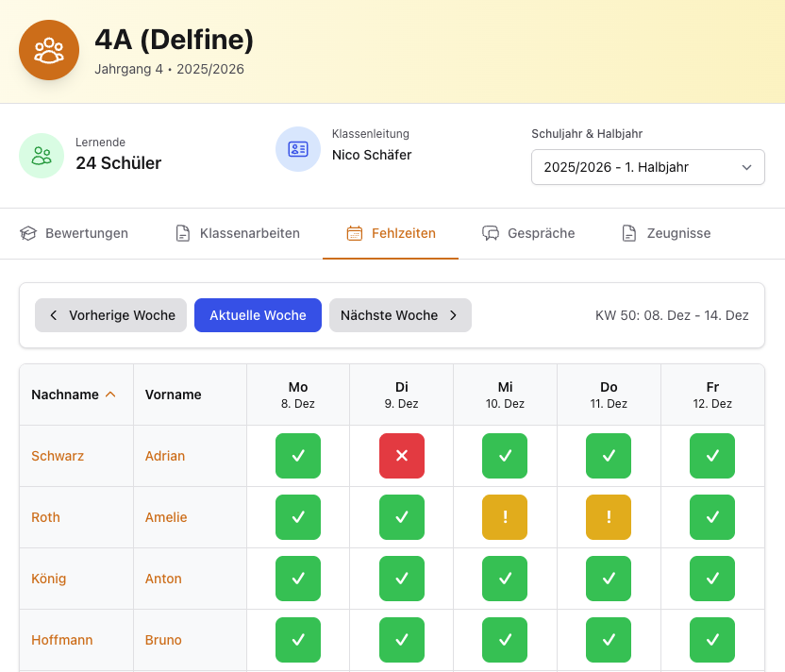Toggle Amelie Roth's yellow status on Wednesday

coord(505,517)
